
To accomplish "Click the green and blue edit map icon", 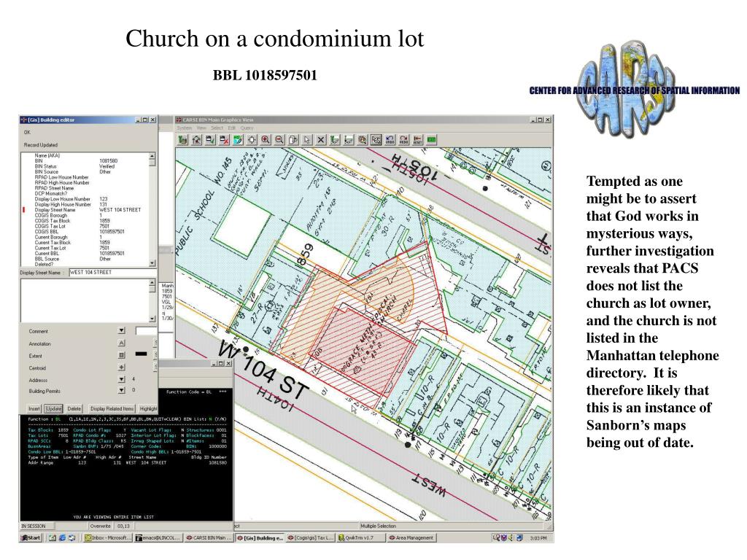I will (x=238, y=139).
